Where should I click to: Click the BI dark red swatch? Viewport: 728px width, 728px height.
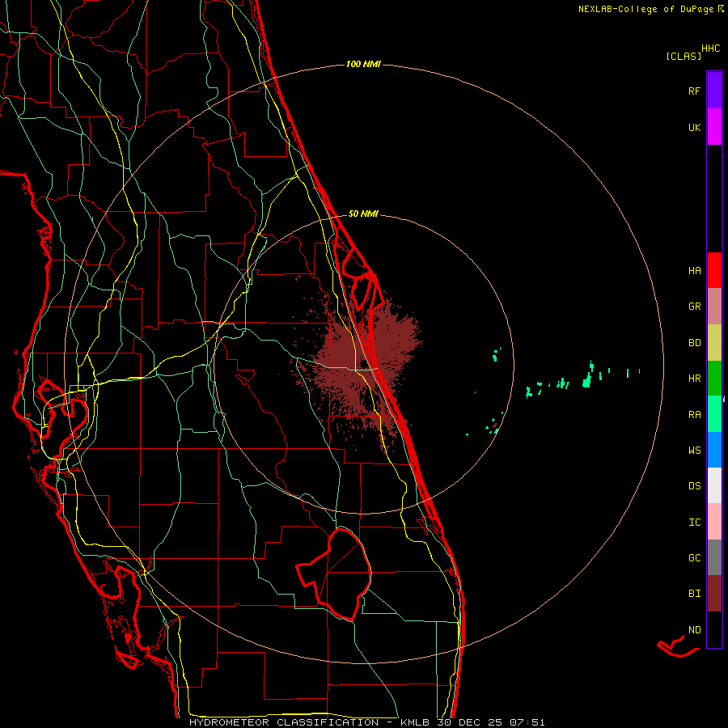(x=714, y=594)
